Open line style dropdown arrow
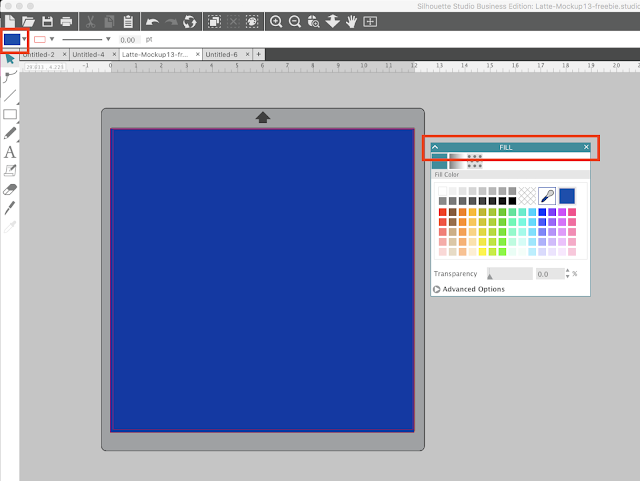 (x=108, y=39)
